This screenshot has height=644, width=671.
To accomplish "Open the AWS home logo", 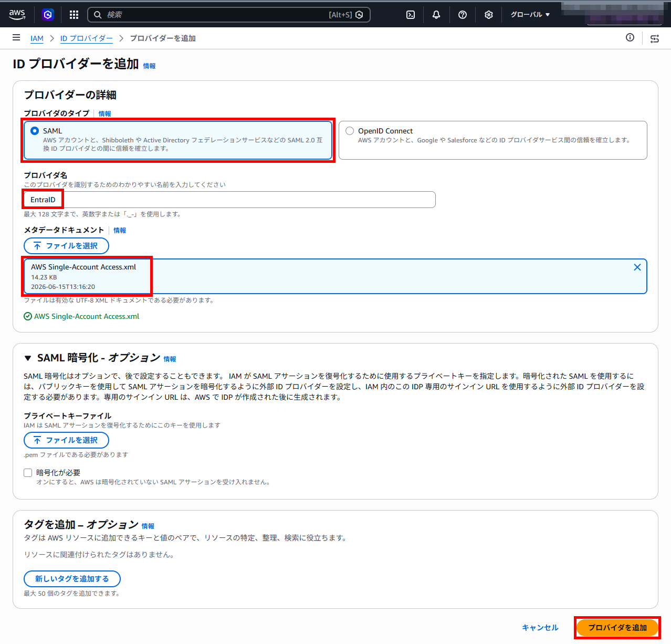I will coord(17,15).
